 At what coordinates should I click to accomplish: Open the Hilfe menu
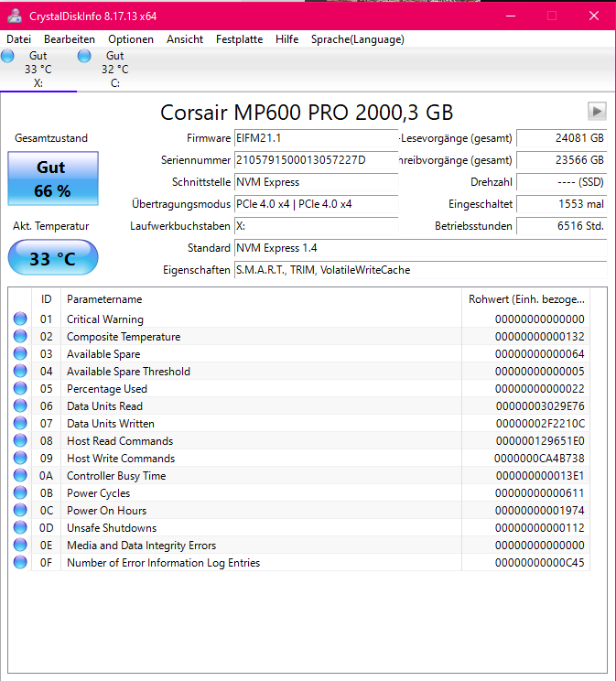click(286, 39)
